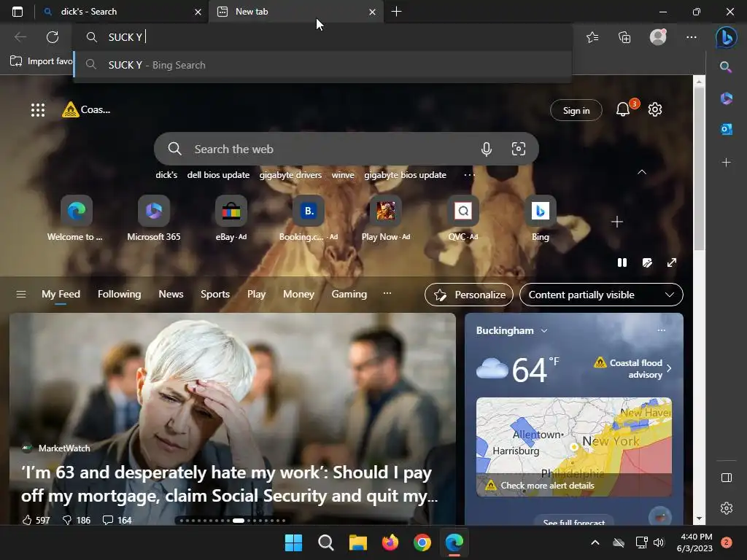747x560 pixels.
Task: Open the Coastal flood advisory details
Action: click(x=633, y=368)
